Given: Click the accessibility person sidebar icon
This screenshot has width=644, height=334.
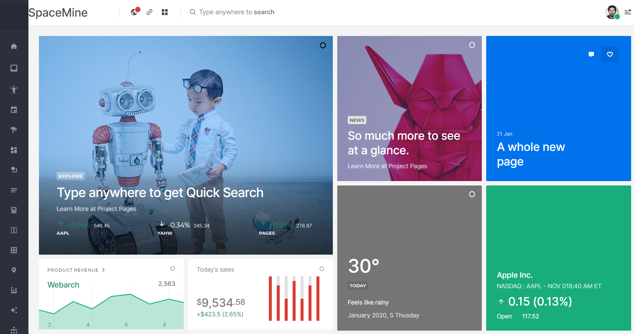Looking at the screenshot, I should [x=14, y=90].
